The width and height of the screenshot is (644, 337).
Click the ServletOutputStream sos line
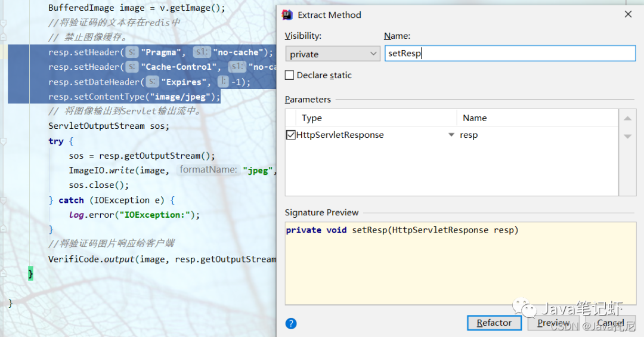(x=109, y=126)
